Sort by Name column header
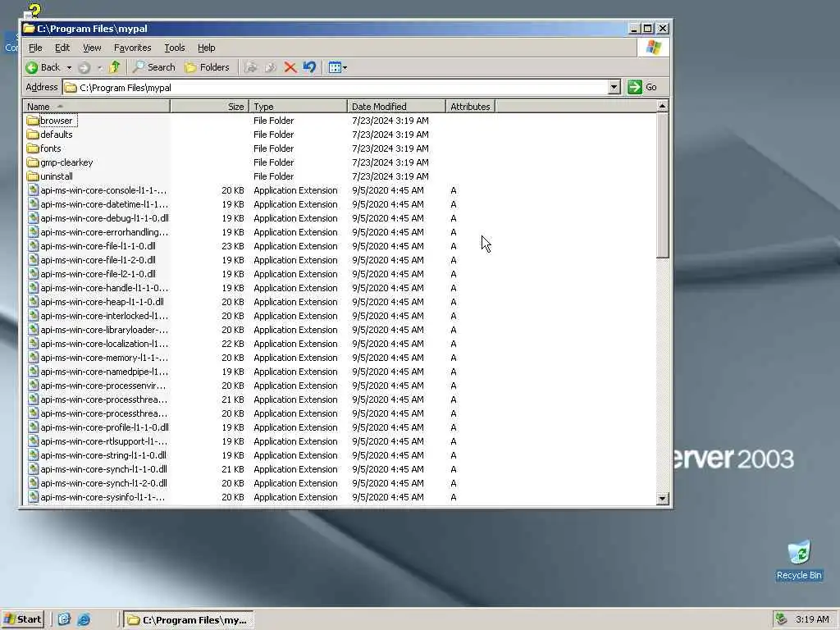 97,107
